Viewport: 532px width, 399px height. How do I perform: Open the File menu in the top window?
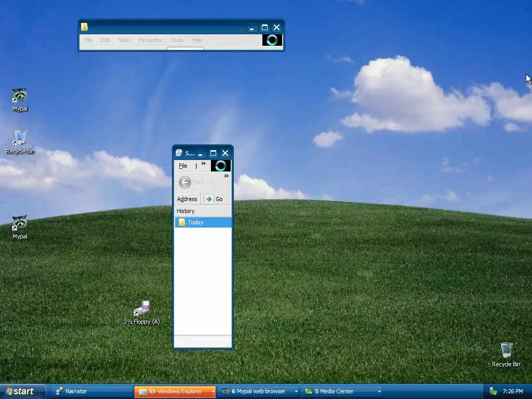tap(88, 40)
